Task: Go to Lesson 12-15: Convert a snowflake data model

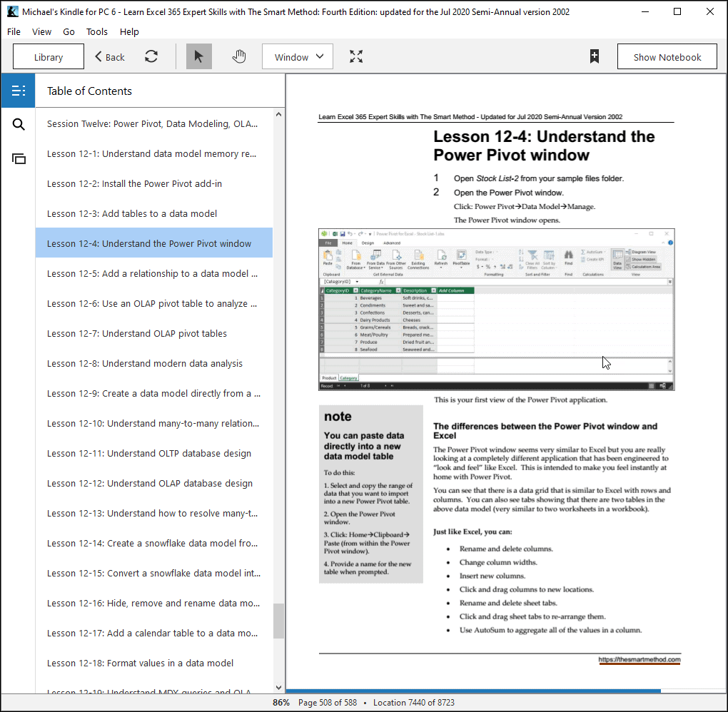Action: pyautogui.click(x=154, y=573)
